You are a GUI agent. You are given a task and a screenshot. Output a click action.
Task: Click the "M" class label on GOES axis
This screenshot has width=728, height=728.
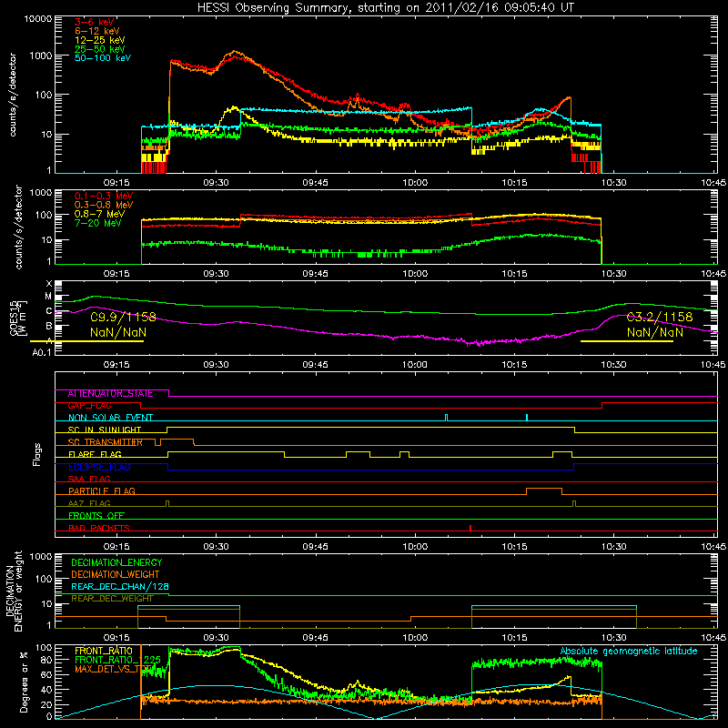tap(48, 297)
